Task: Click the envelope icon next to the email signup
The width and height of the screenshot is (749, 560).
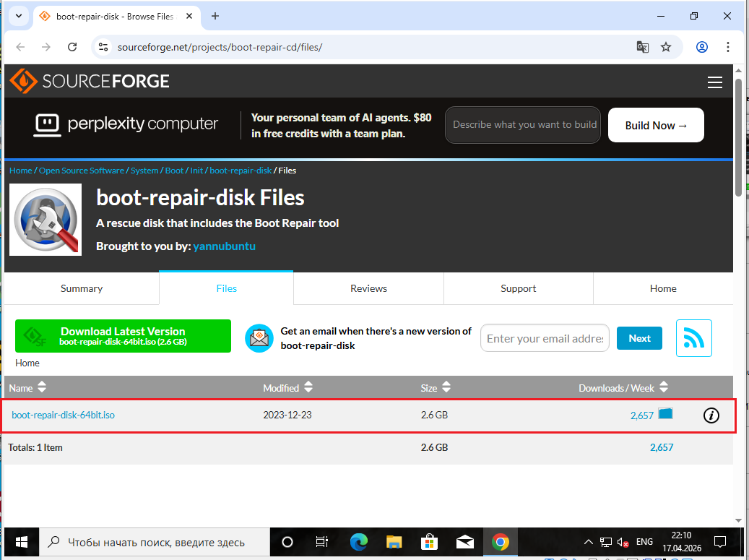Action: click(x=259, y=337)
